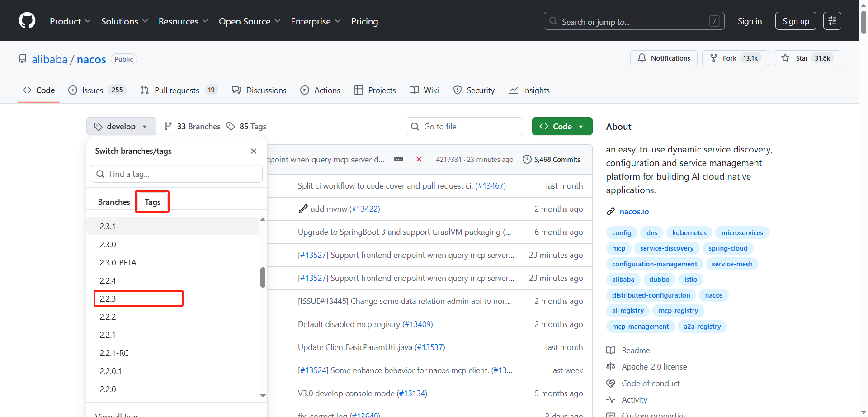Select tag 2.2.0.1
The image size is (868, 417).
(172, 371)
